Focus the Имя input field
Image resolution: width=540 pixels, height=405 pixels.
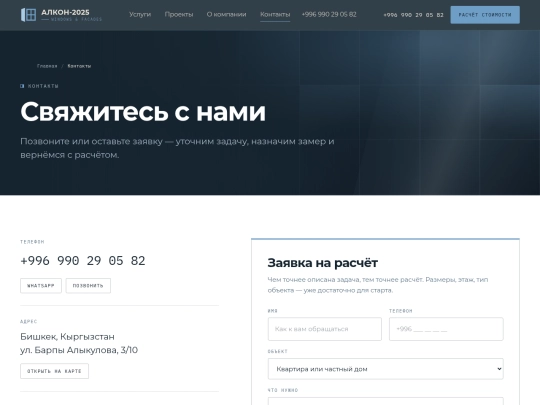coord(324,329)
